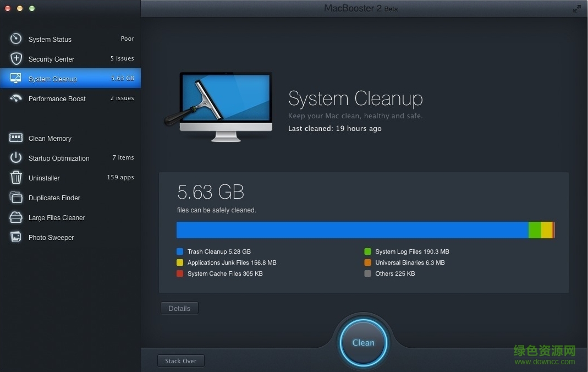Open the System Log Files listing

pyautogui.click(x=407, y=251)
